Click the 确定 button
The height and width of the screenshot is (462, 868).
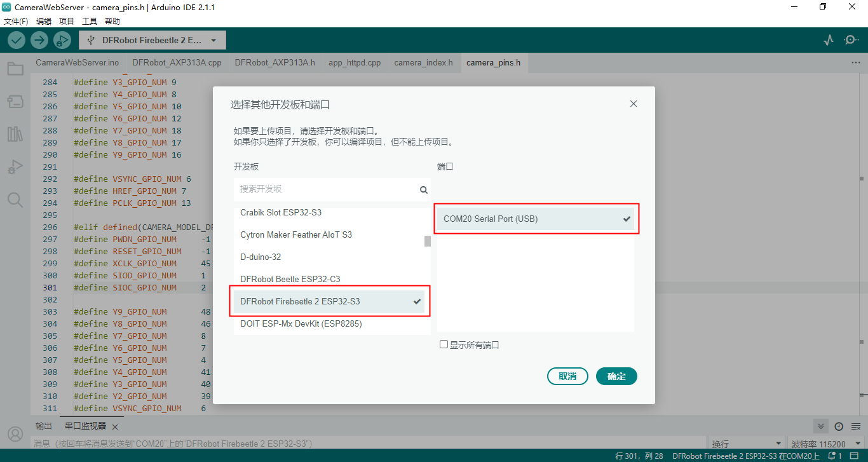coord(616,376)
